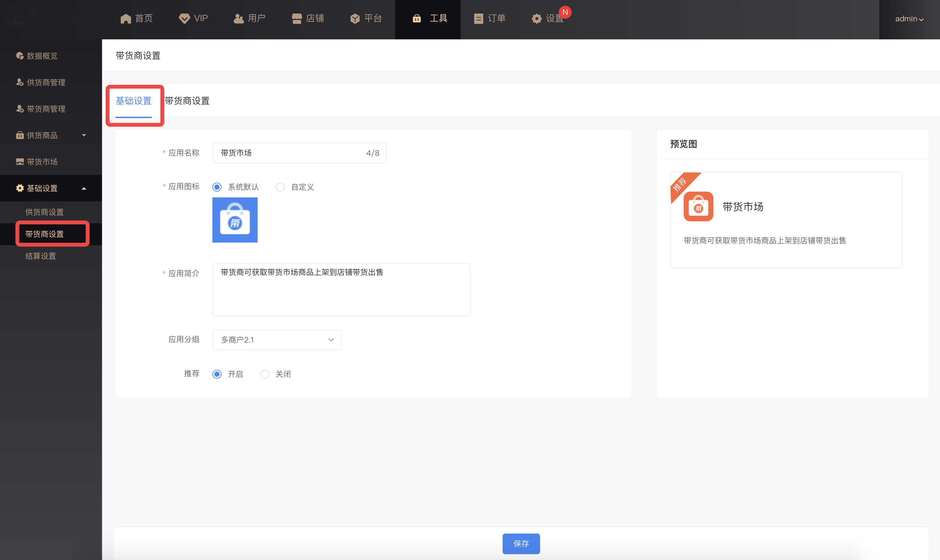
Task: Select the 系统默认 radio option
Action: (217, 187)
